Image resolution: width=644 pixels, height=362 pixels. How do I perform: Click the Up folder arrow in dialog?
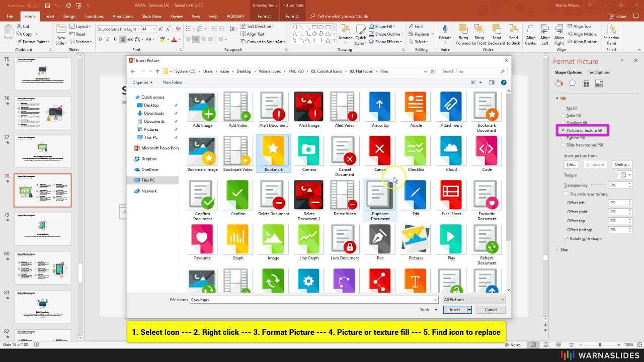point(157,71)
